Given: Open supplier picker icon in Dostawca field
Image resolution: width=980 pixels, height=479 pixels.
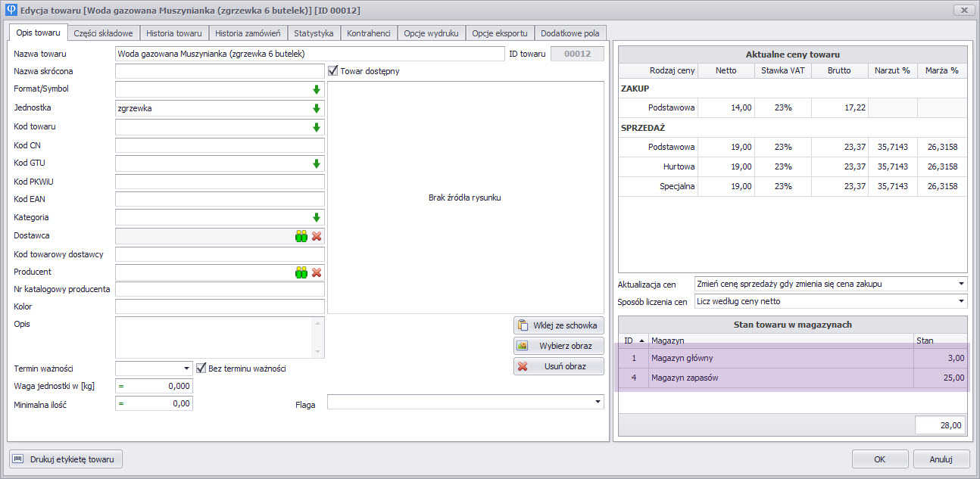Looking at the screenshot, I should click(x=301, y=236).
